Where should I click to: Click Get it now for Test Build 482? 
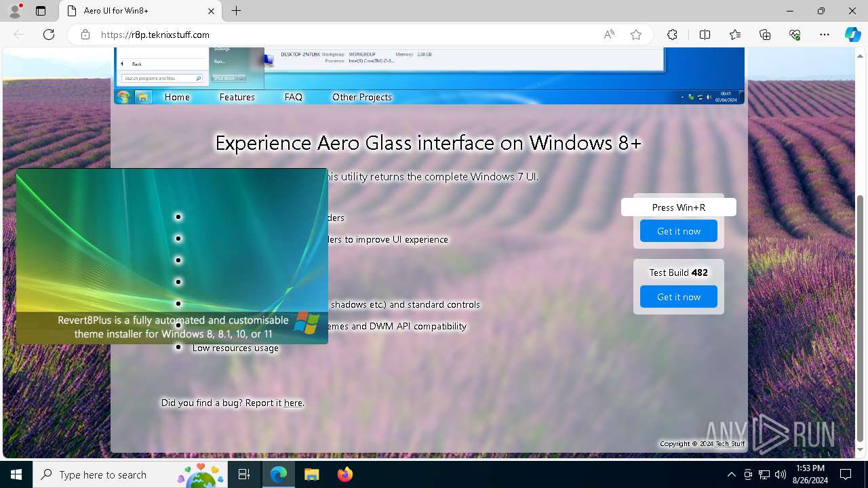tap(679, 297)
